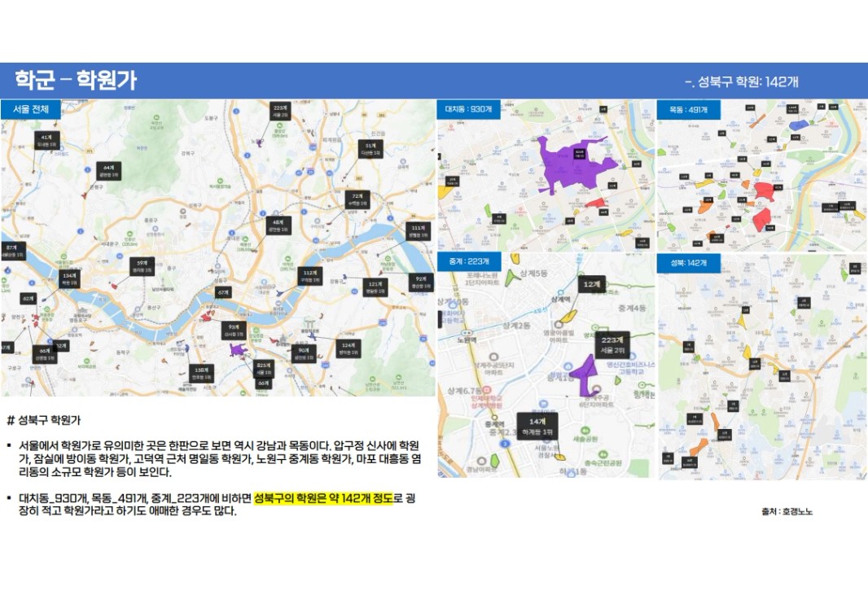Click the '111개' marker on Seoul map

coord(418,230)
